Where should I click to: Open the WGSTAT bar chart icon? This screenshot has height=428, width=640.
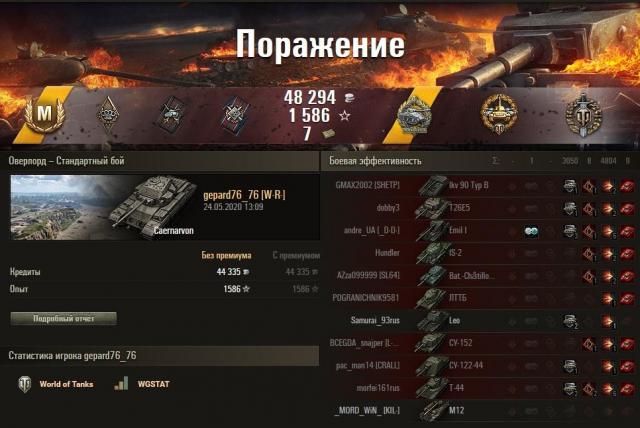pyautogui.click(x=121, y=384)
